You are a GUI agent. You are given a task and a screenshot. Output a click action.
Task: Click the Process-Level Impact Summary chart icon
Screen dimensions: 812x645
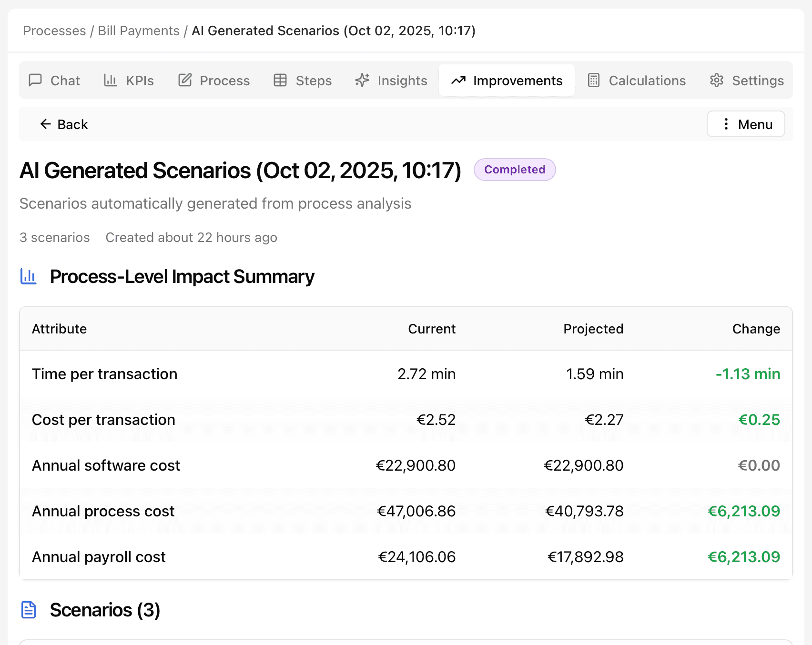tap(28, 276)
